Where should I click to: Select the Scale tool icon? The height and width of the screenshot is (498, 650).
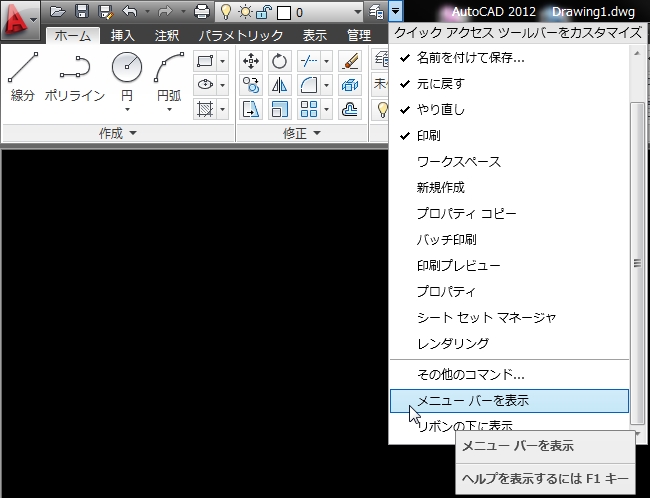(279, 109)
